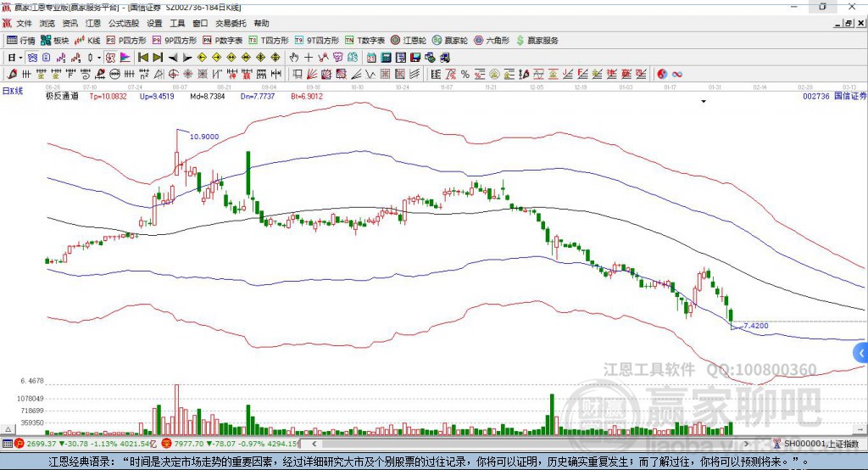
Task: Click the first yellow diamond navigation icon
Action: click(x=202, y=57)
